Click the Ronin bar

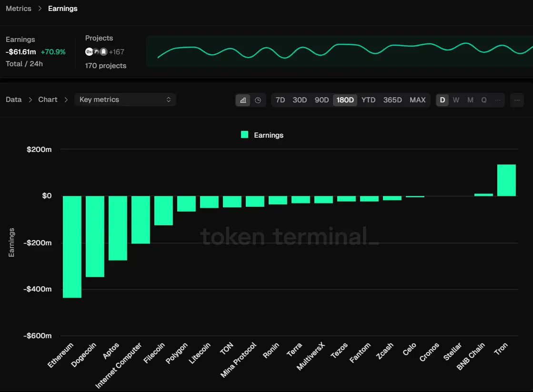278,200
